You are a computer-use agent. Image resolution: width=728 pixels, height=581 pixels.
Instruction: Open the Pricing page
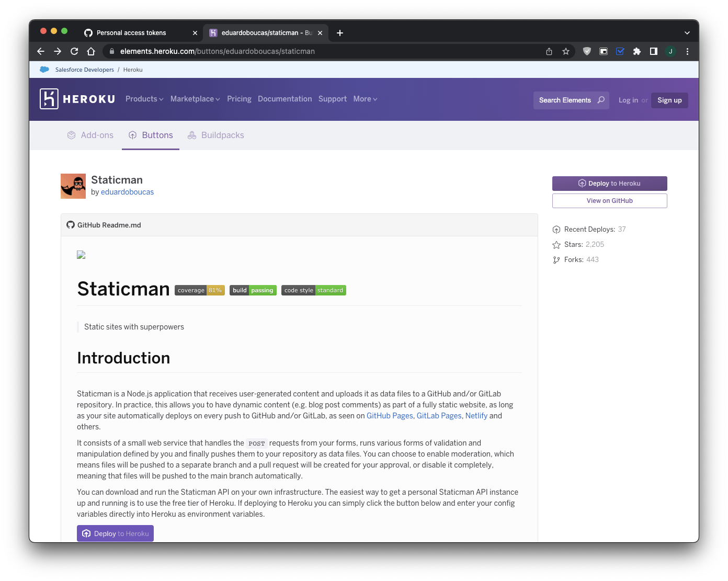click(239, 99)
